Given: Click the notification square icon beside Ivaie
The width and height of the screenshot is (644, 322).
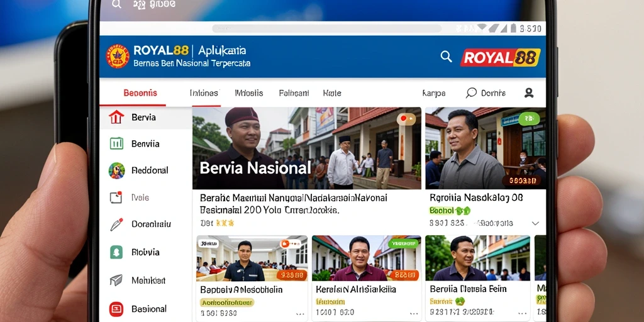Looking at the screenshot, I should click(116, 197).
